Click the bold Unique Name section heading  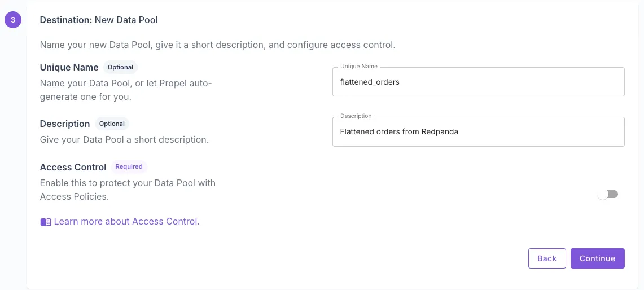[x=69, y=68]
